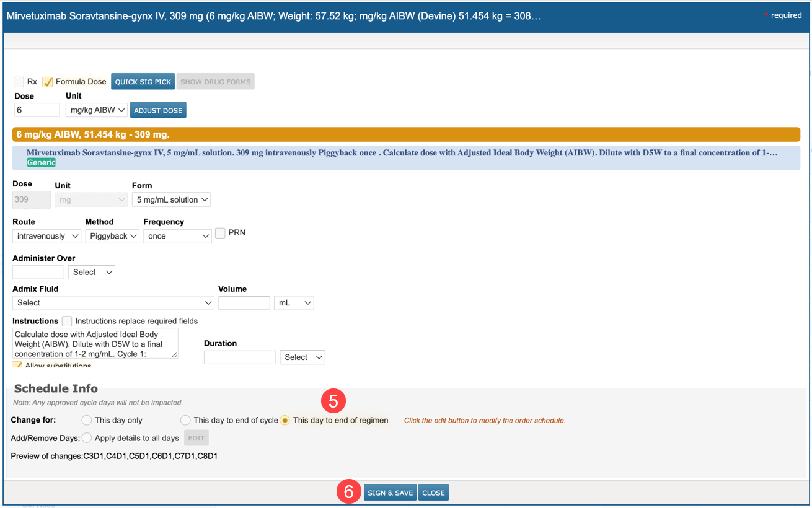Viewport: 812px width, 508px height.
Task: Tick Instructions replace required fields checkbox
Action: click(x=67, y=321)
